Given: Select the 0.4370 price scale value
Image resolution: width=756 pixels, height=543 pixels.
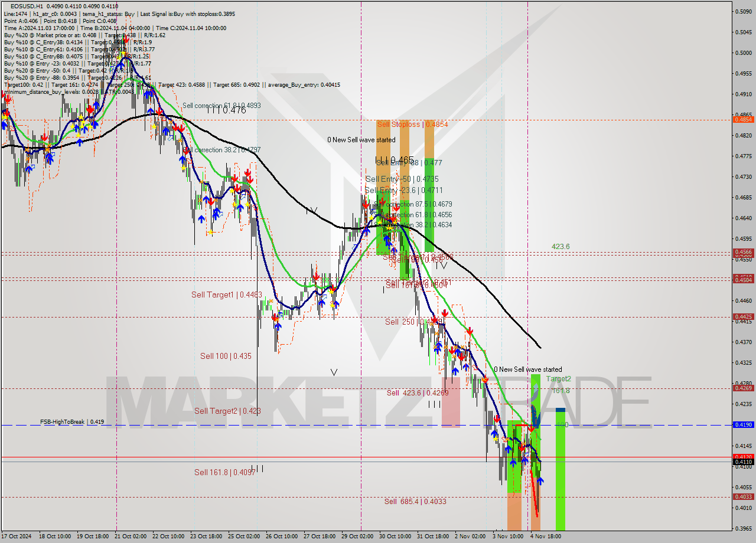Looking at the screenshot, I should pos(743,342).
